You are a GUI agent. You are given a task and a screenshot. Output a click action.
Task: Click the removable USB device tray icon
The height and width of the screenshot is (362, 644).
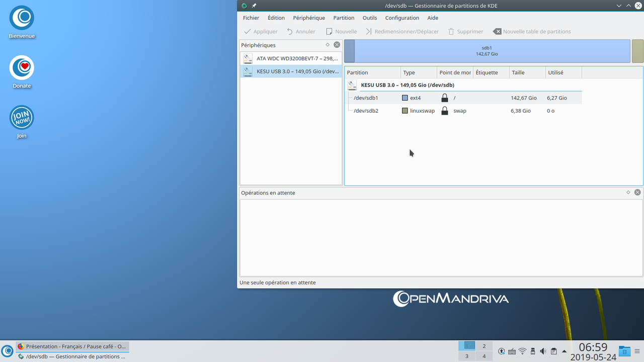click(533, 351)
